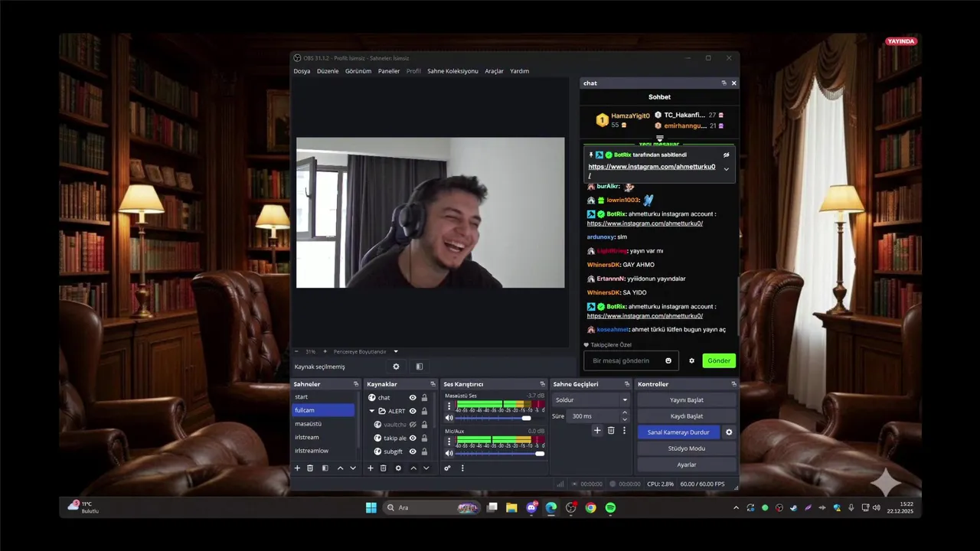Send chat message with Gönder

tap(719, 360)
